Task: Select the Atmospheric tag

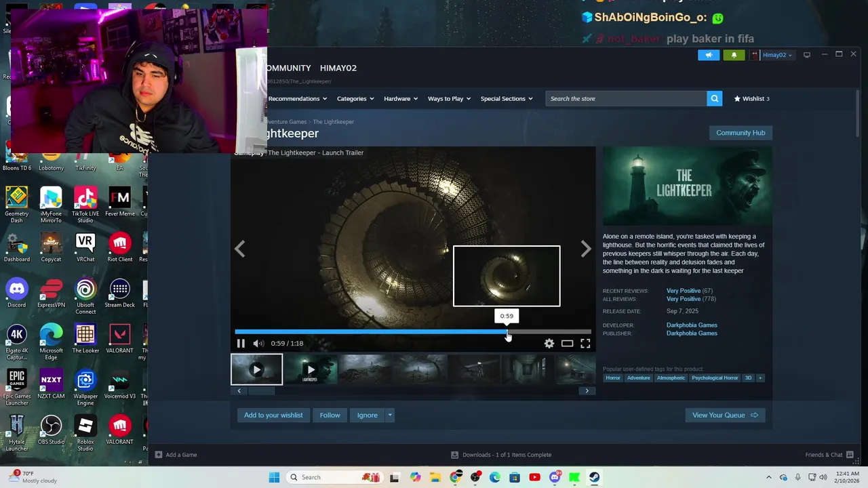Action: coord(671,378)
